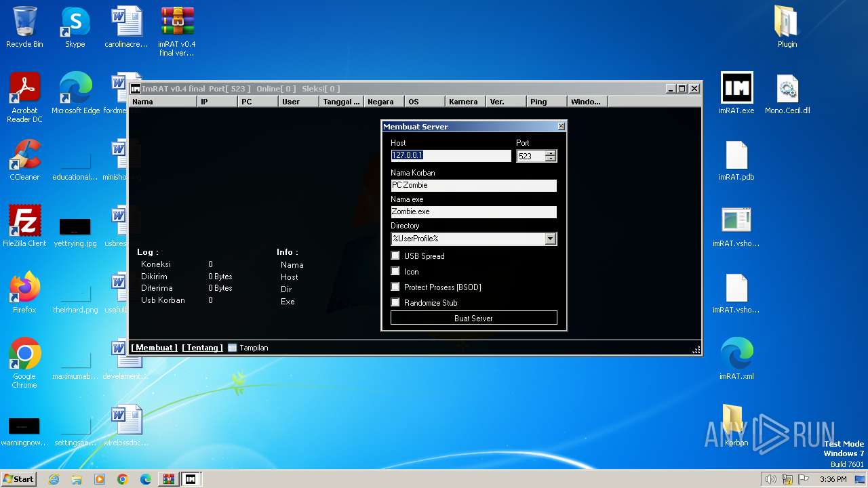Open the Korban folder on desktop
The width and height of the screenshot is (868, 488).
(x=736, y=426)
